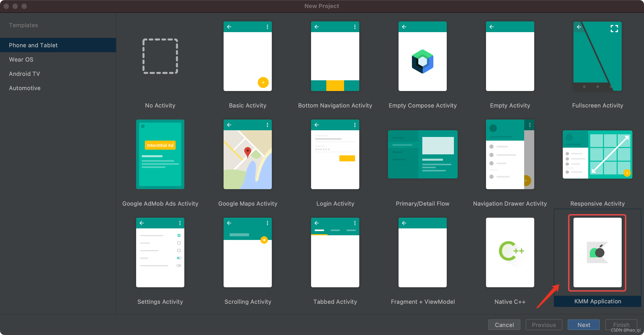
Task: Click the Cancel button
Action: click(504, 325)
